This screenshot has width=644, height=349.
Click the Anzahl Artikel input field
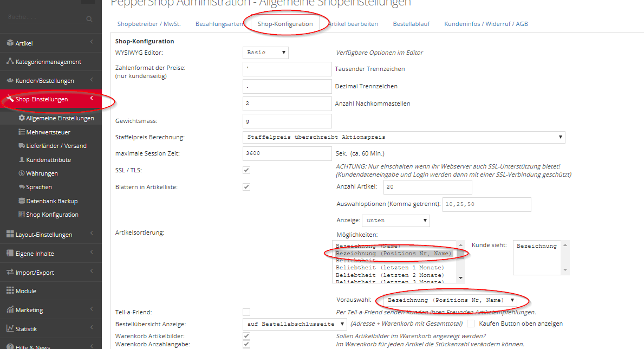tap(427, 186)
